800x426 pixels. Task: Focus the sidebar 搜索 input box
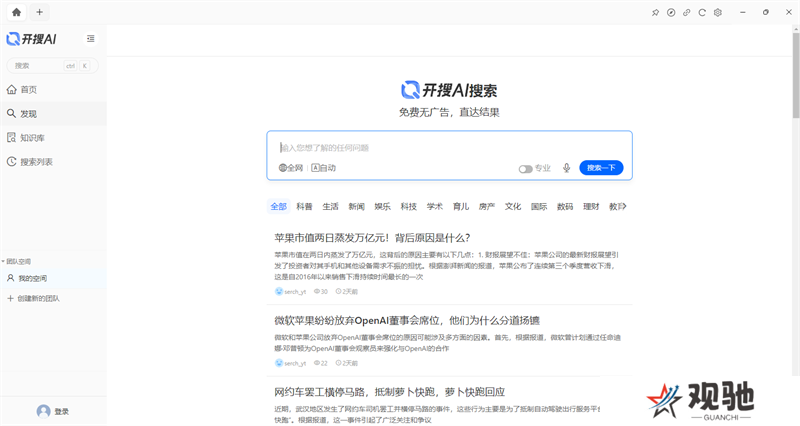pos(52,65)
